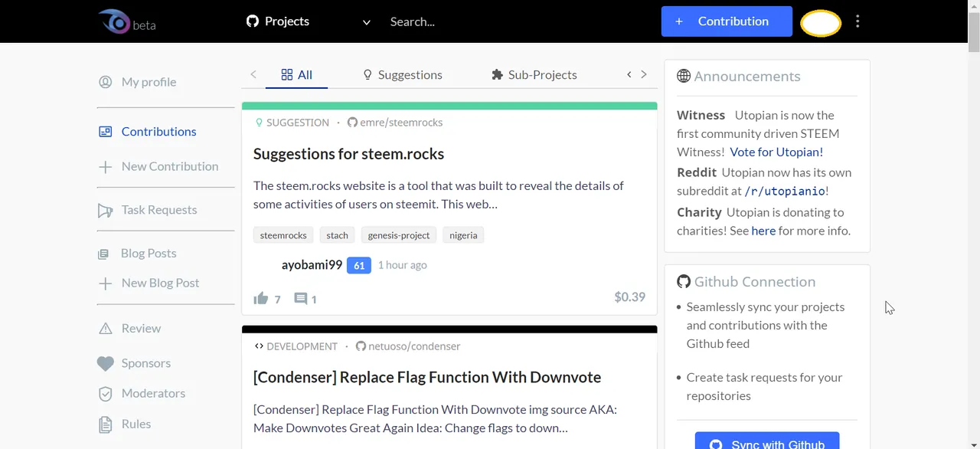This screenshot has width=980, height=449.
Task: Expand the Projects dropdown
Action: [x=366, y=22]
